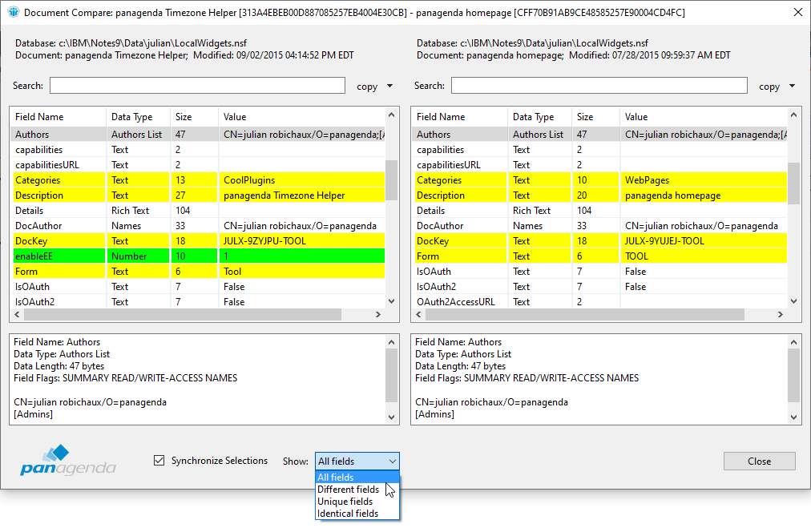Sort right table by Size header
The width and height of the screenshot is (811, 532).
coord(595,117)
